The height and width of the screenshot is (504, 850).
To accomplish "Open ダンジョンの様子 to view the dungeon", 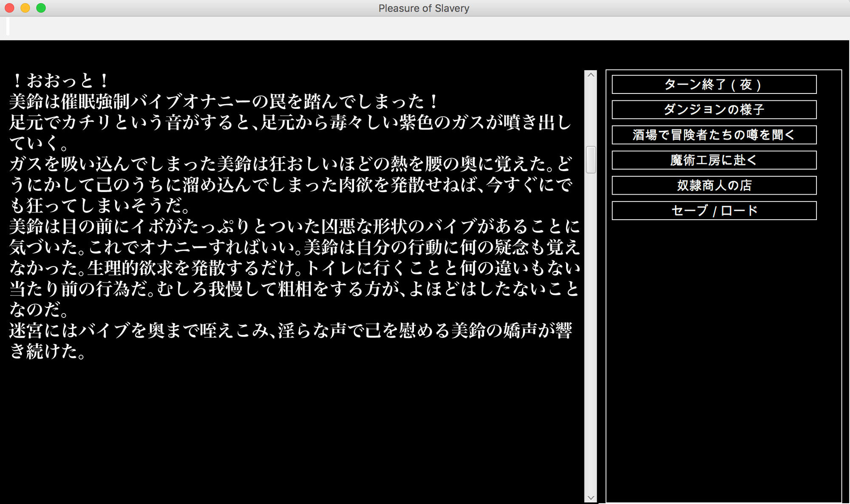I will (714, 110).
